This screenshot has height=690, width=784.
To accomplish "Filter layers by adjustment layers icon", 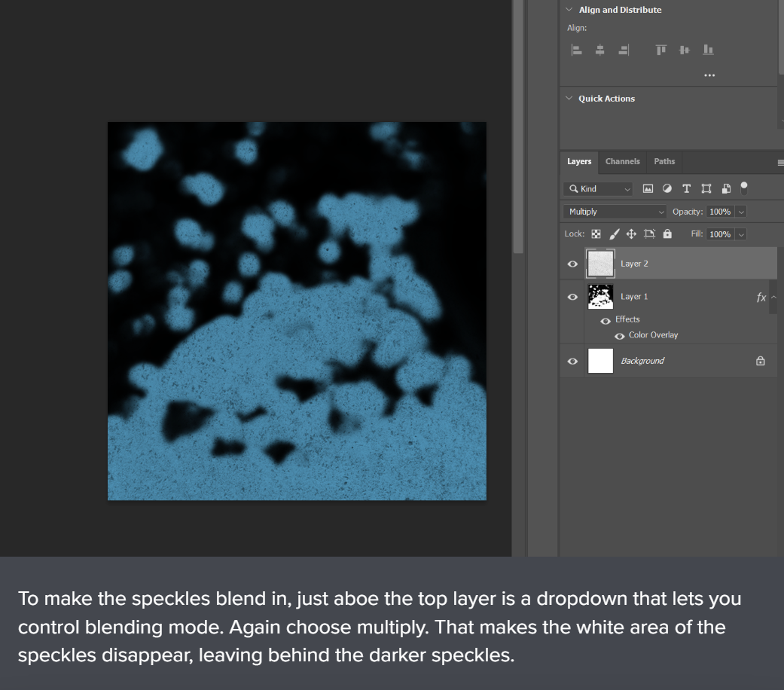I will [x=667, y=188].
